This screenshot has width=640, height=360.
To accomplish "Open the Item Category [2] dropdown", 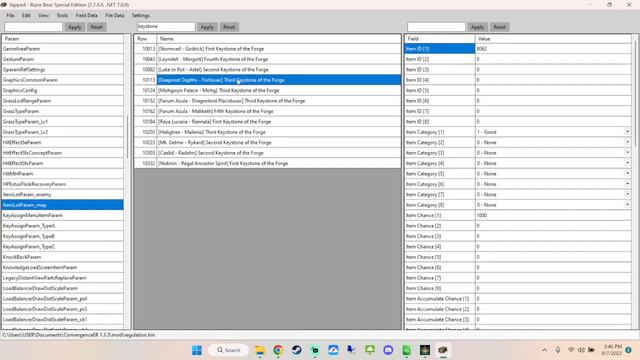I will coord(627,142).
